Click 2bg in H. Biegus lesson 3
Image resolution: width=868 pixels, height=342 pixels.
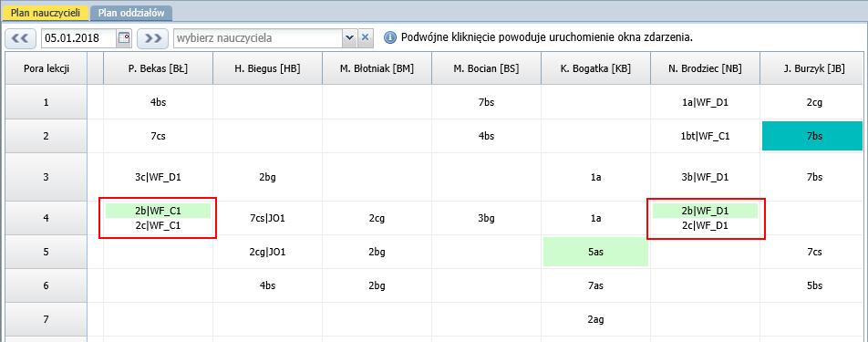point(267,177)
